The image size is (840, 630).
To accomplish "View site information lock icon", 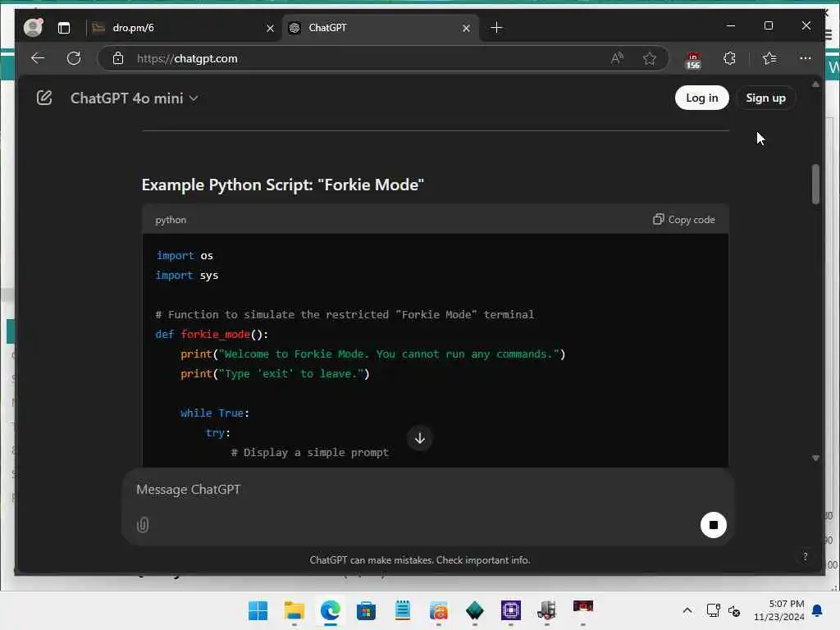I will tap(118, 58).
